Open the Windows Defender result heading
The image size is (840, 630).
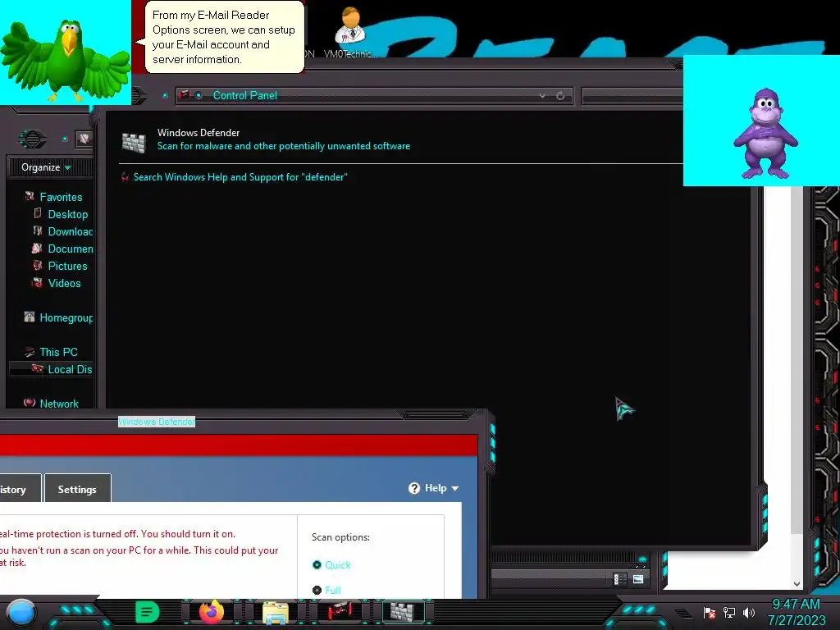(x=199, y=132)
